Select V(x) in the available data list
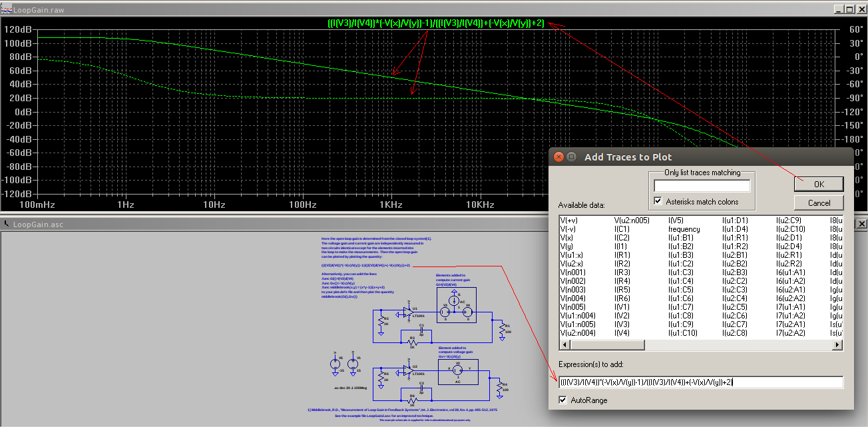This screenshot has width=868, height=427. tap(566, 237)
